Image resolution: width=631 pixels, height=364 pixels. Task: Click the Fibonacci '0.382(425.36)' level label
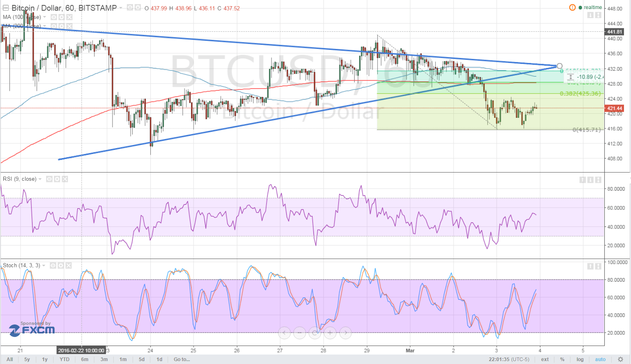580,93
